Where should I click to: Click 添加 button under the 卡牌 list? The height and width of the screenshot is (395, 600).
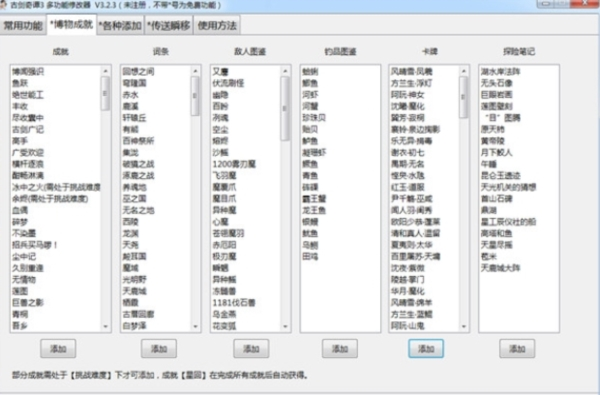[x=426, y=349]
